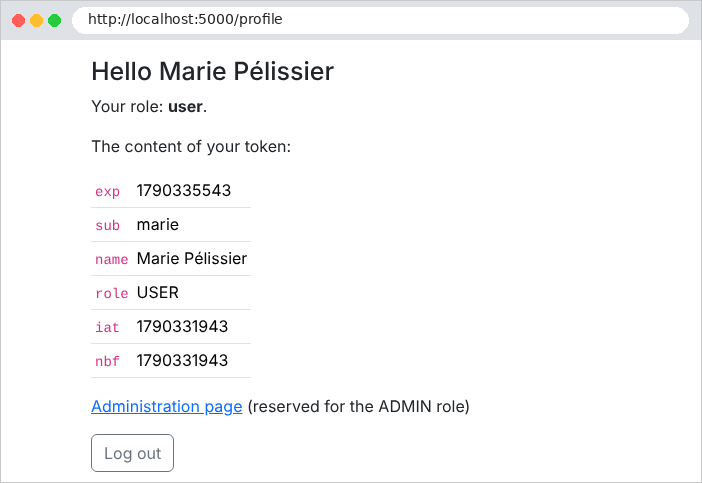
Task: Select the nbf token key label
Action: (107, 361)
